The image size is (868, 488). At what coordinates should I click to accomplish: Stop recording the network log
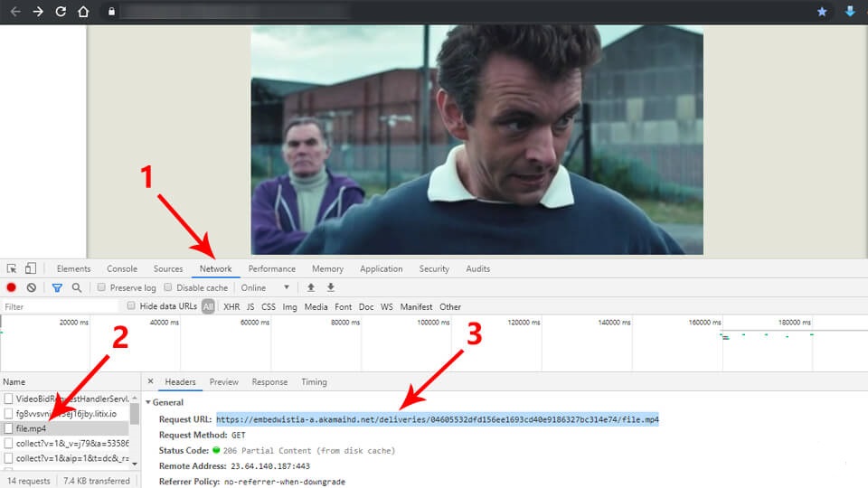(x=12, y=287)
